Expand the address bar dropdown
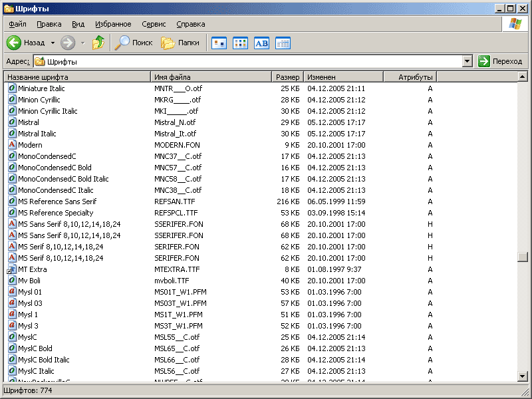 coord(467,61)
